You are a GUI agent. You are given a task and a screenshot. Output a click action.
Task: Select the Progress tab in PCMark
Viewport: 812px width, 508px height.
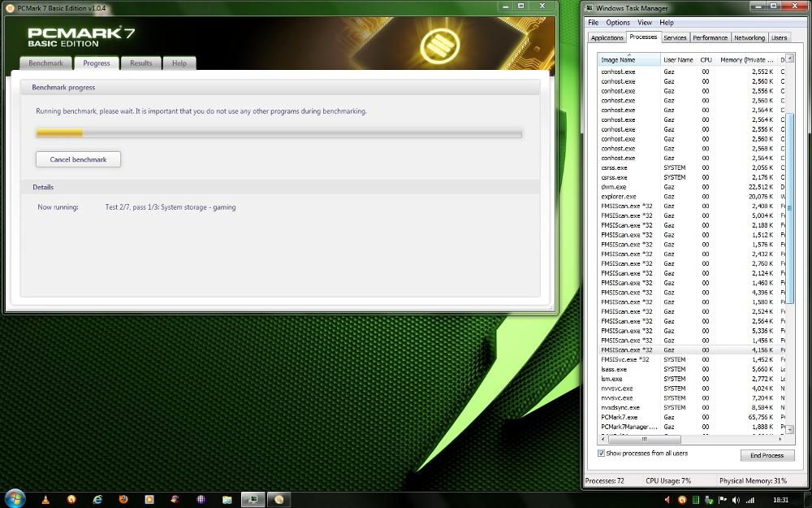(x=97, y=63)
